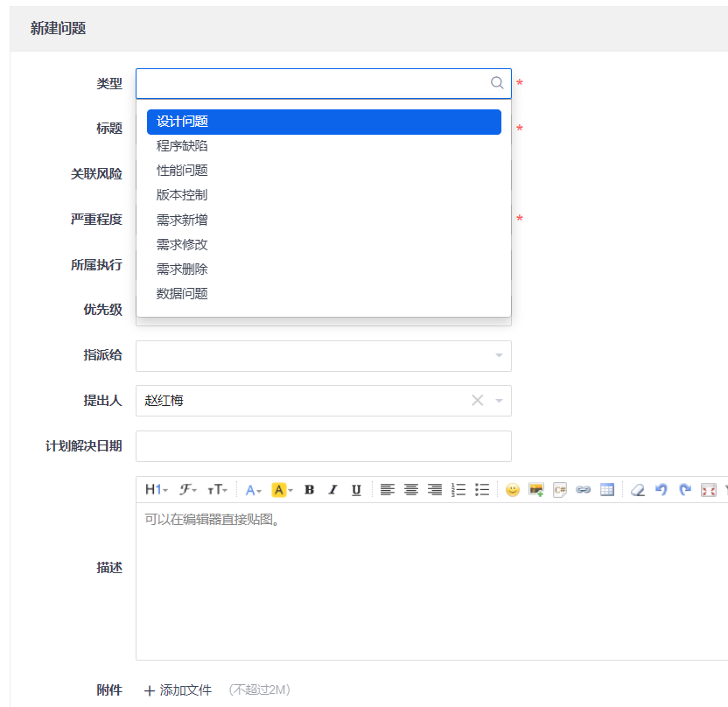Pick the 数据问题 option
The height and width of the screenshot is (707, 728).
(x=182, y=293)
